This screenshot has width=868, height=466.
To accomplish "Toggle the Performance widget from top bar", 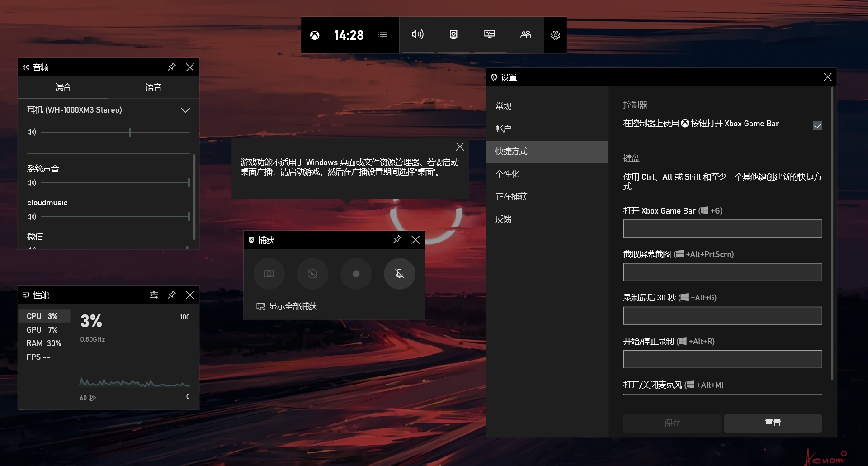I will click(x=489, y=34).
